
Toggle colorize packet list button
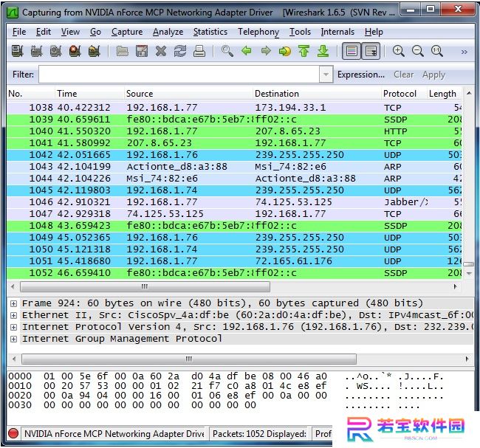[352, 51]
